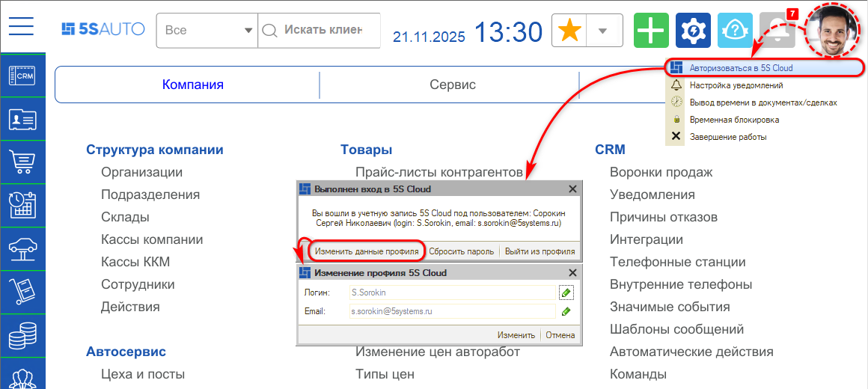
Task: Click the 'Структура компании' section heading
Action: point(155,150)
